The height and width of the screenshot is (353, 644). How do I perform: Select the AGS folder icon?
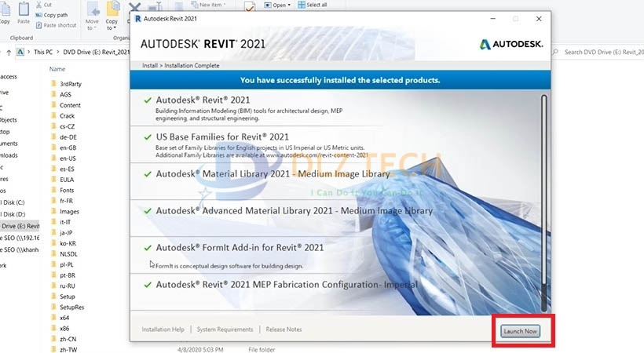coord(53,94)
